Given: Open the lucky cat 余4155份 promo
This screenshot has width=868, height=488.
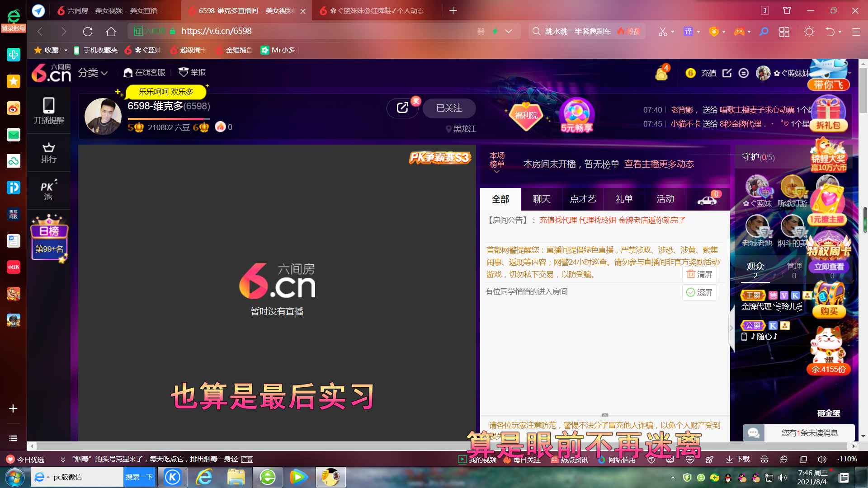Looking at the screenshot, I should click(x=828, y=351).
